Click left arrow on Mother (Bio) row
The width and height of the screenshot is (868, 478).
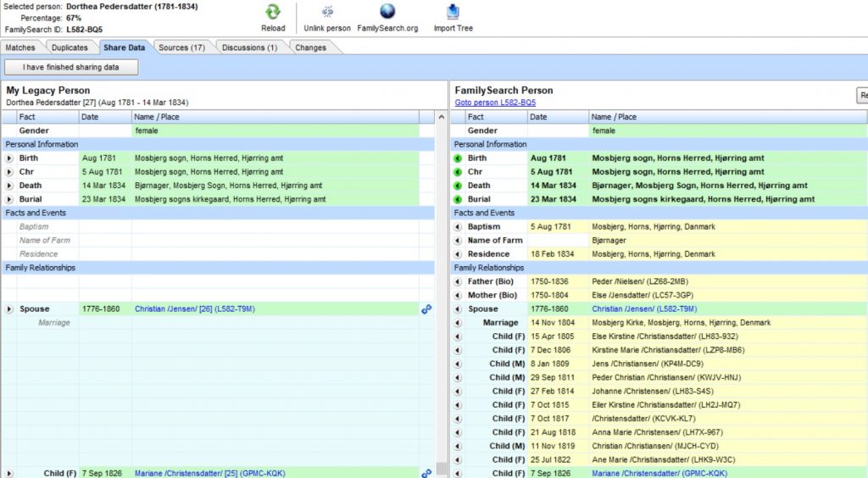pos(458,296)
